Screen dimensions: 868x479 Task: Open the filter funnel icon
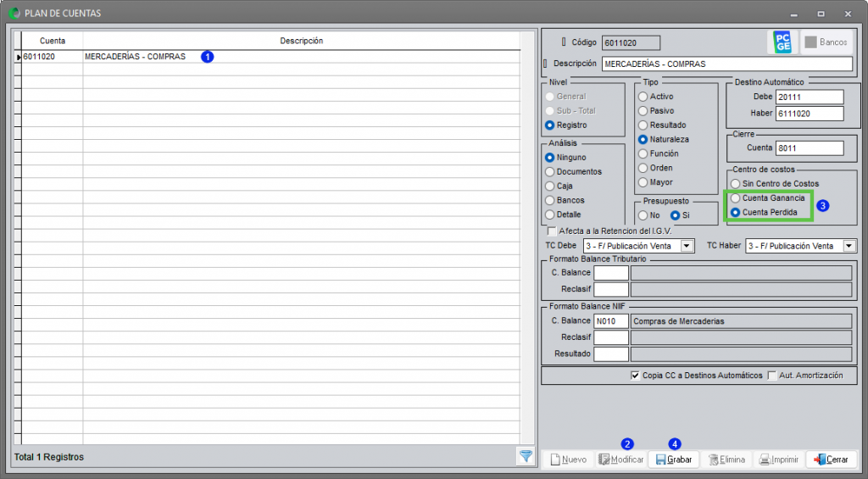tap(526, 456)
